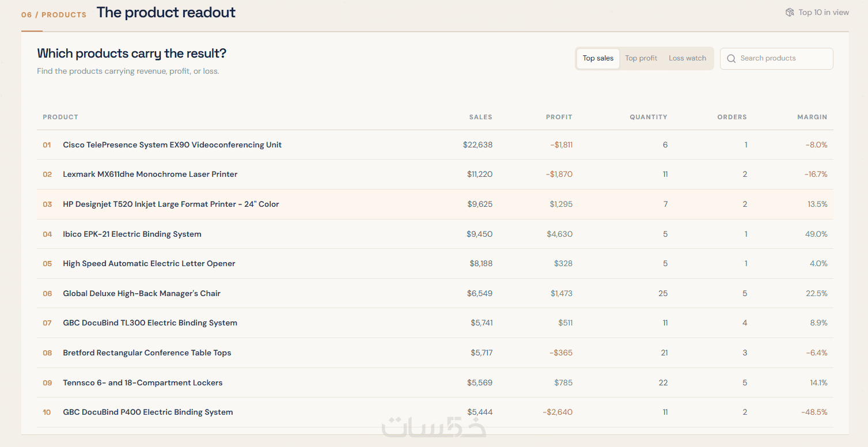Click the Profit column header
Viewport: 868px width, 447px height.
(x=559, y=117)
